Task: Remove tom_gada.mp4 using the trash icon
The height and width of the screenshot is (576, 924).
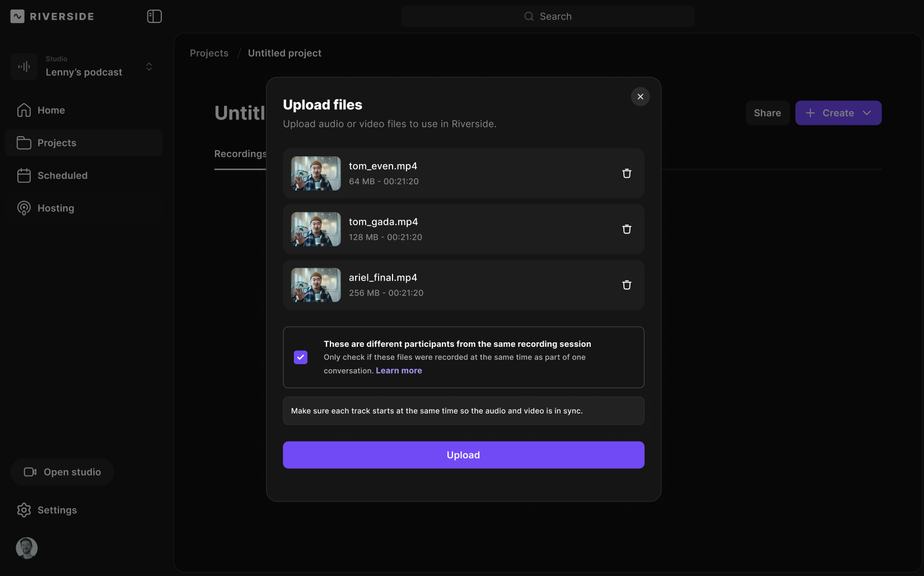Action: [x=627, y=229]
